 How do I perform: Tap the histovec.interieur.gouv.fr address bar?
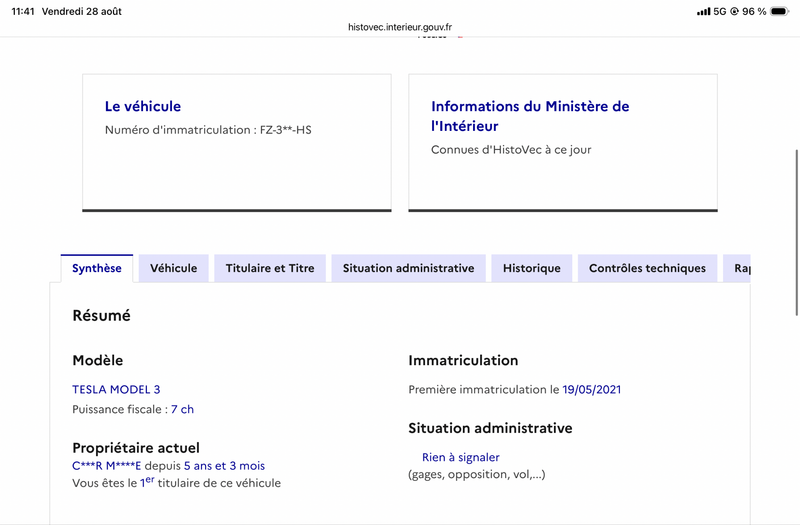[x=400, y=27]
